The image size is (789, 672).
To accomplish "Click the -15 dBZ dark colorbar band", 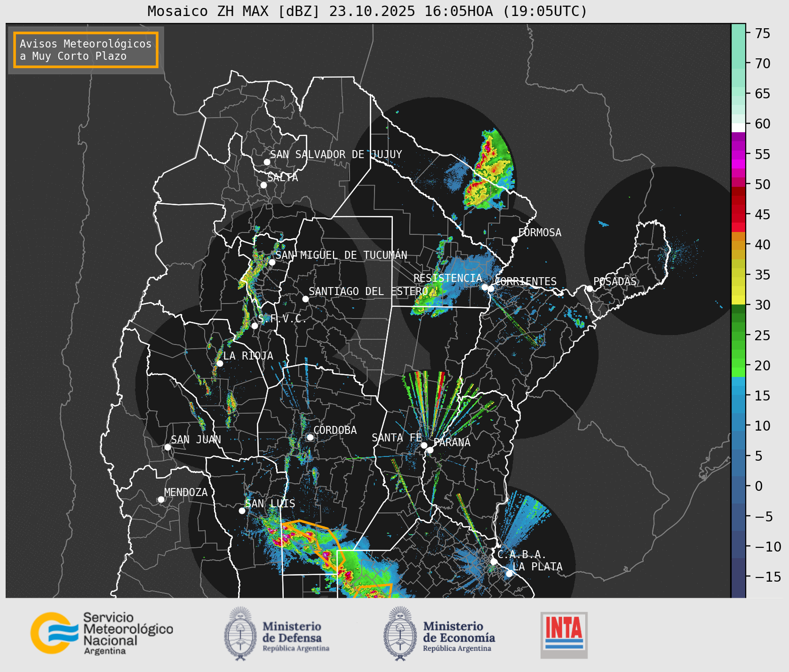I will click(738, 577).
